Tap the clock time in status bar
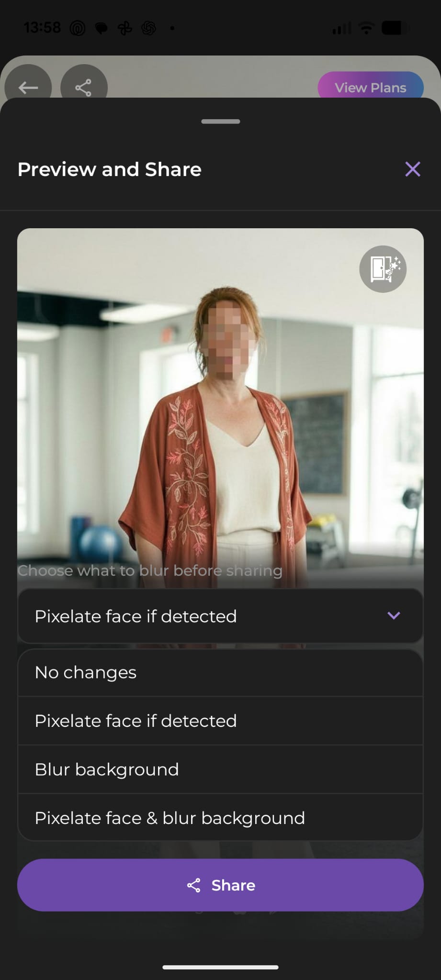This screenshot has width=441, height=980. (x=43, y=28)
